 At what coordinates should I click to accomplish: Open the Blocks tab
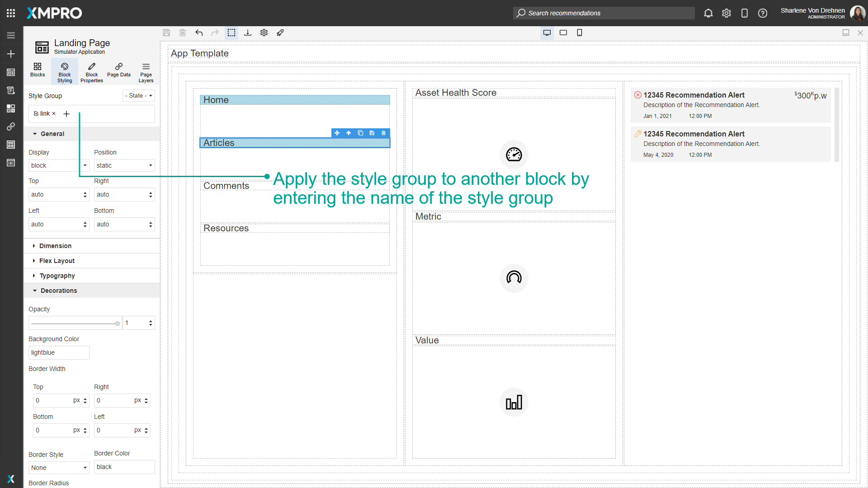37,71
